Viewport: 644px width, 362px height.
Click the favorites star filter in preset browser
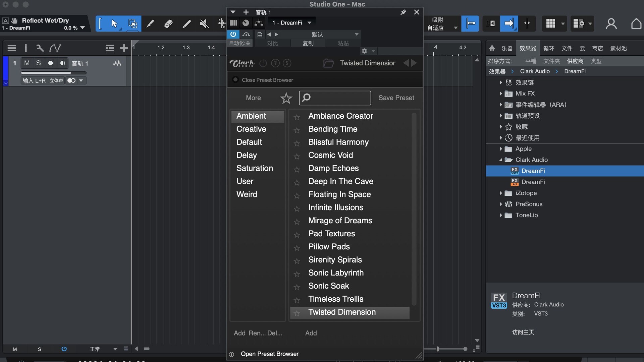pos(286,98)
